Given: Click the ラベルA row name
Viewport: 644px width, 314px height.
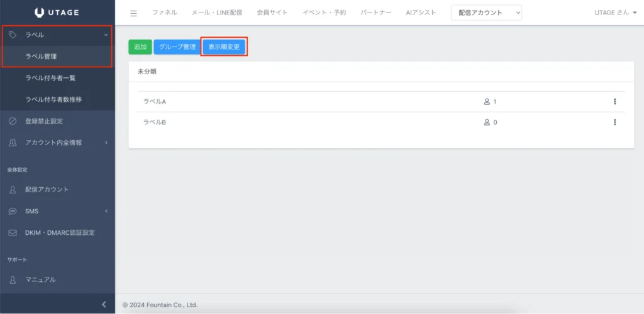Looking at the screenshot, I should (155, 101).
